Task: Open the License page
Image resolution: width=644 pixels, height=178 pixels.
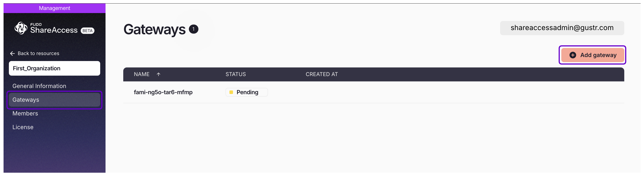Action: pos(23,127)
